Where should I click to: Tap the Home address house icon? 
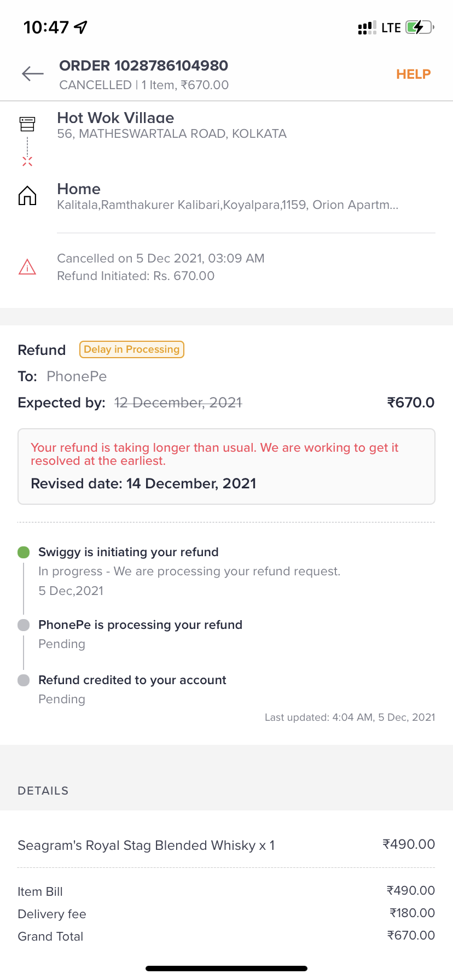click(x=27, y=195)
